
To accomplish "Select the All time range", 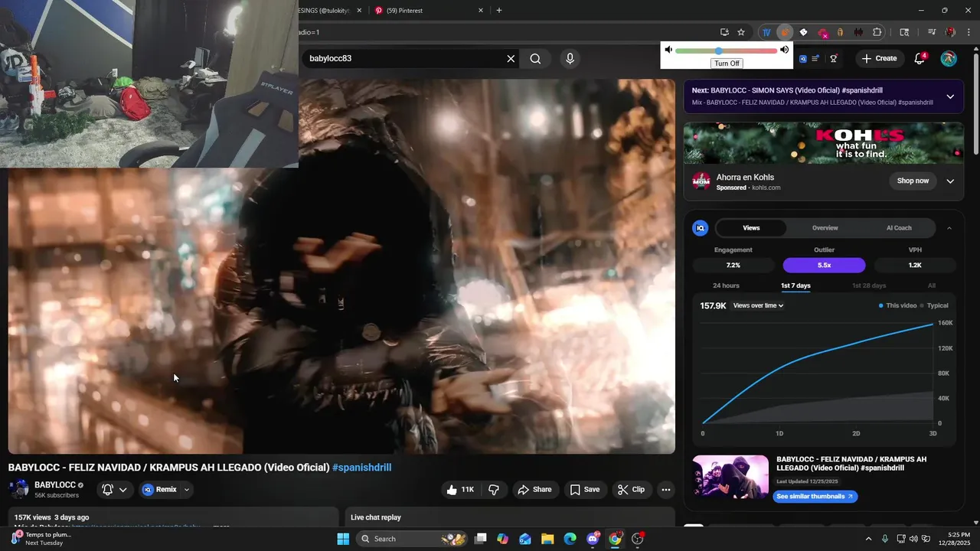I will [932, 285].
